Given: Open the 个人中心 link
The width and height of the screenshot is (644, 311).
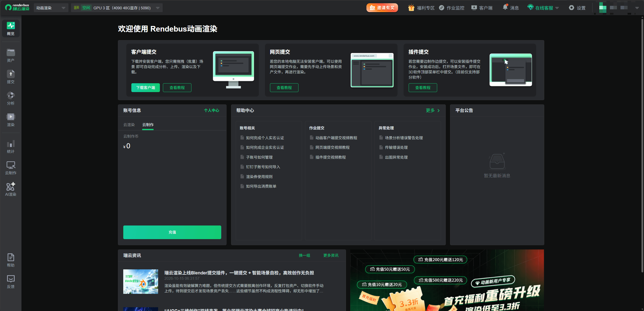Looking at the screenshot, I should 212,110.
